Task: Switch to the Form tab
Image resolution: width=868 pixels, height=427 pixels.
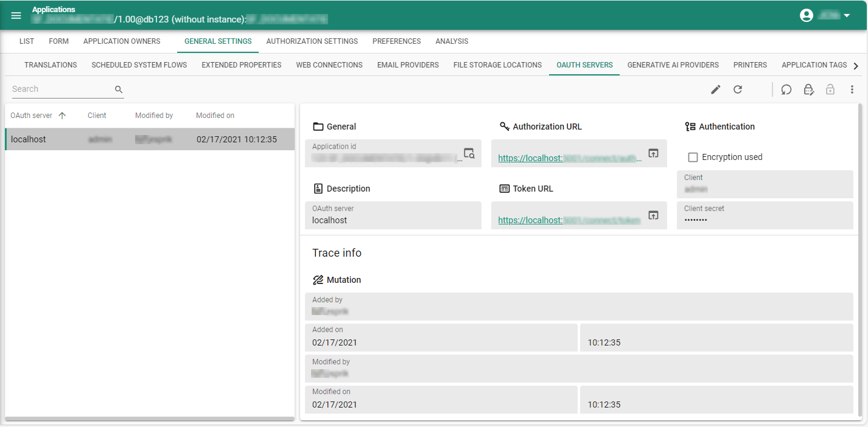Action: pyautogui.click(x=59, y=41)
